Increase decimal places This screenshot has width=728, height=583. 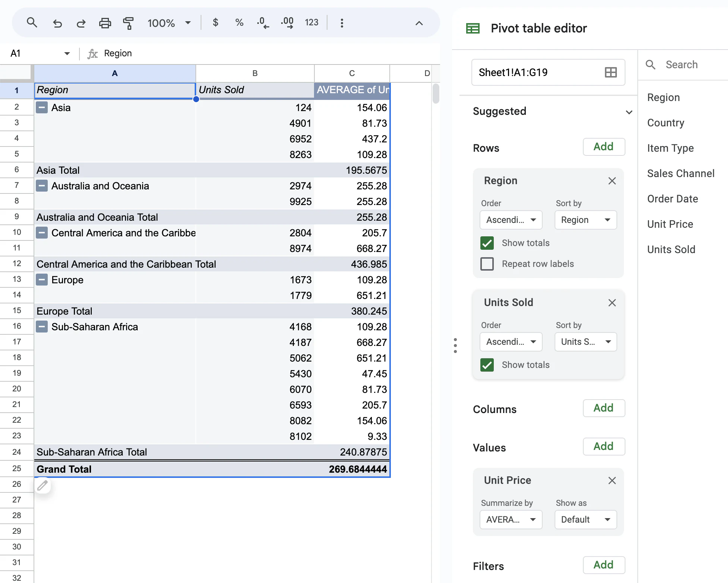click(287, 23)
